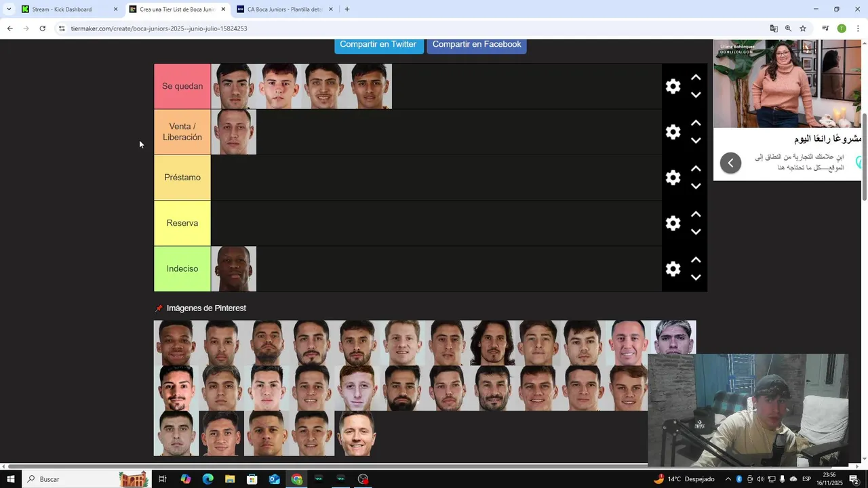Move Se quedan tier down with the arrow

[696, 95]
